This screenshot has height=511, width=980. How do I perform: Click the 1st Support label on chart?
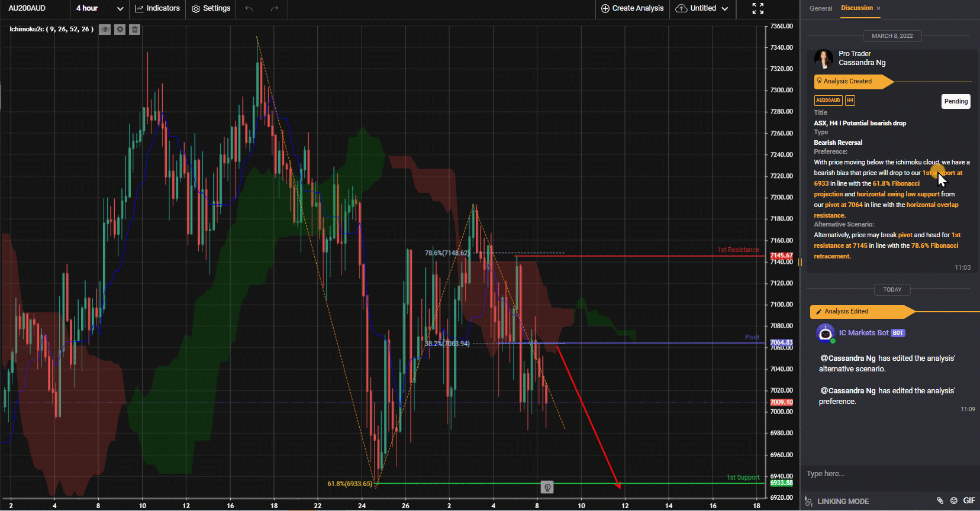coord(743,477)
